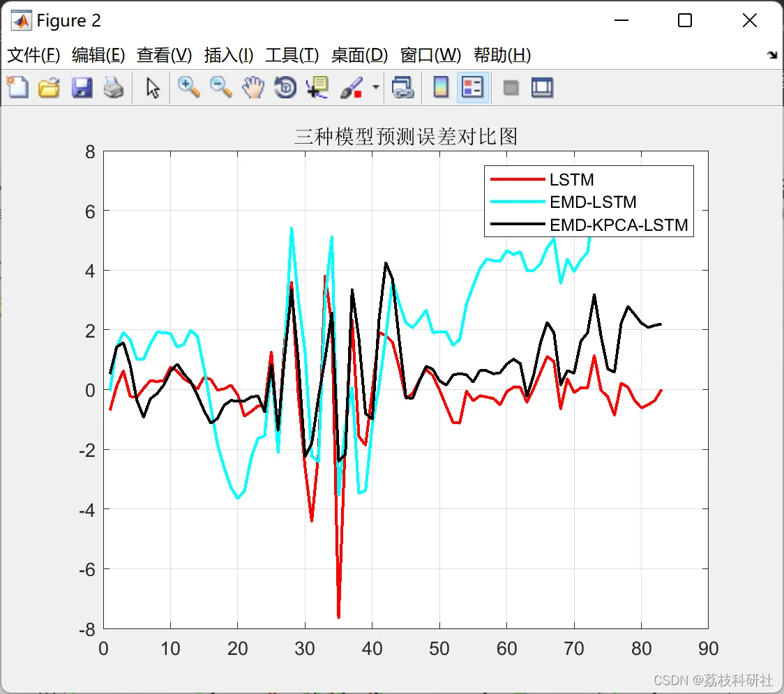Toggle the Insert Legend button
Screen dimensions: 784x694
tap(472, 87)
